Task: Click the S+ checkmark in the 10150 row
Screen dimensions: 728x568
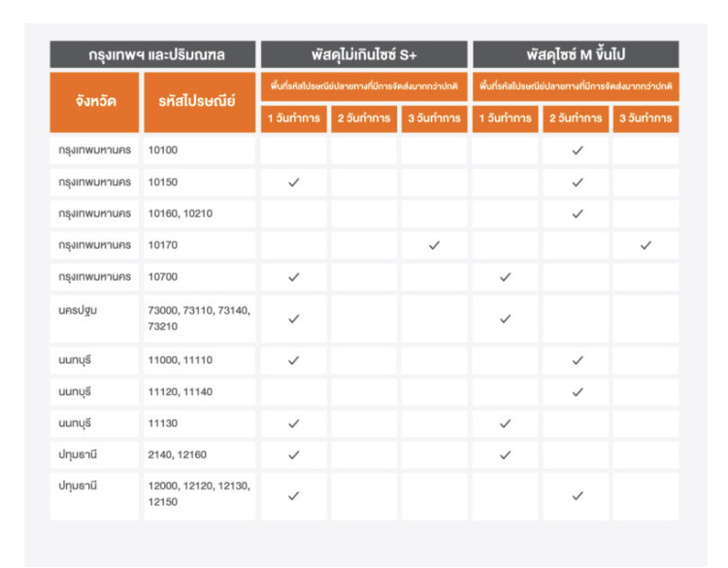Action: (294, 183)
